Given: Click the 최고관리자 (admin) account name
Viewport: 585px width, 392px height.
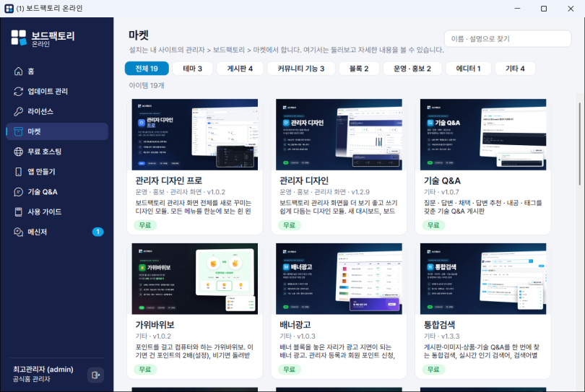Looking at the screenshot, I should pos(43,369).
